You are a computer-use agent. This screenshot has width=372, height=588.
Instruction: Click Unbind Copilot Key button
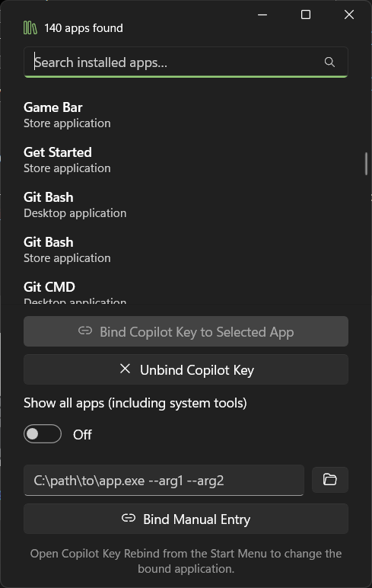(x=186, y=369)
